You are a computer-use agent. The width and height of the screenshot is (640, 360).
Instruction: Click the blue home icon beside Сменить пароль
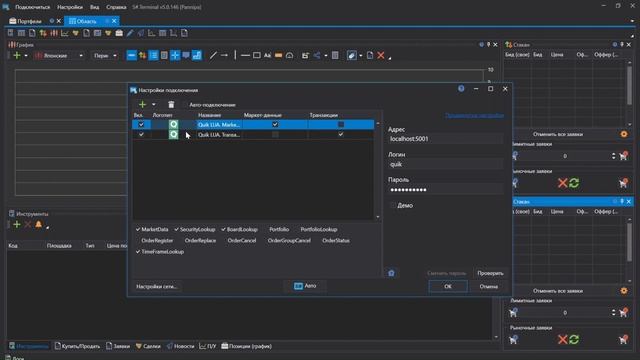(x=391, y=273)
